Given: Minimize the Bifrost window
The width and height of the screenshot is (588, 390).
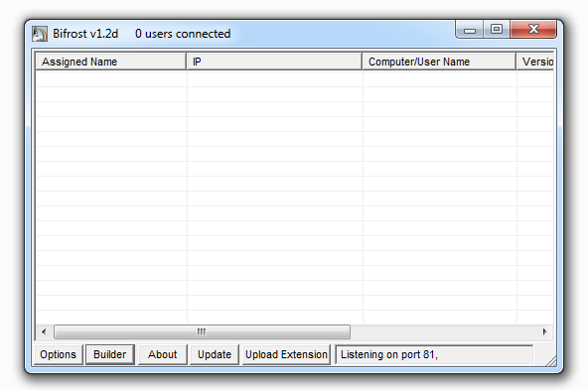Looking at the screenshot, I should [x=470, y=30].
